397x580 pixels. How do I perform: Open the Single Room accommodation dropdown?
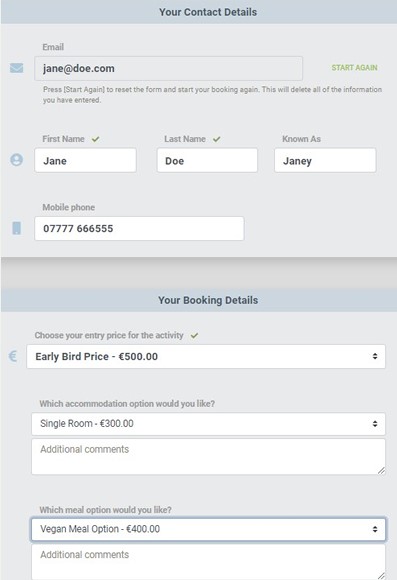click(x=208, y=424)
